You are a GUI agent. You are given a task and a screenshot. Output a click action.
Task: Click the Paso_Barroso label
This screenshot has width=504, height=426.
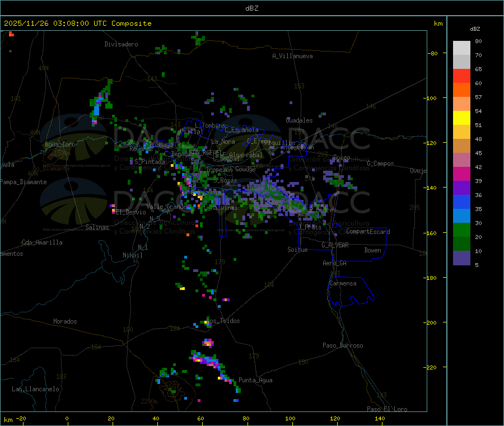(343, 345)
